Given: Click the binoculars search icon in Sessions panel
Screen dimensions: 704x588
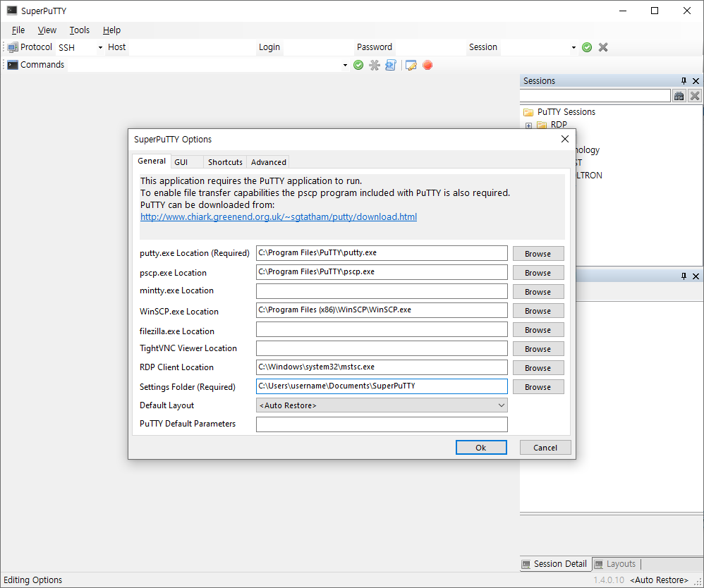Looking at the screenshot, I should pyautogui.click(x=679, y=96).
